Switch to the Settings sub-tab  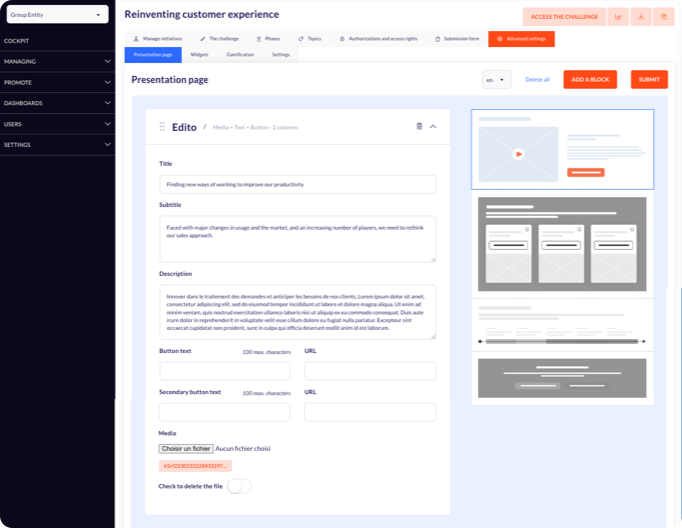pyautogui.click(x=281, y=55)
